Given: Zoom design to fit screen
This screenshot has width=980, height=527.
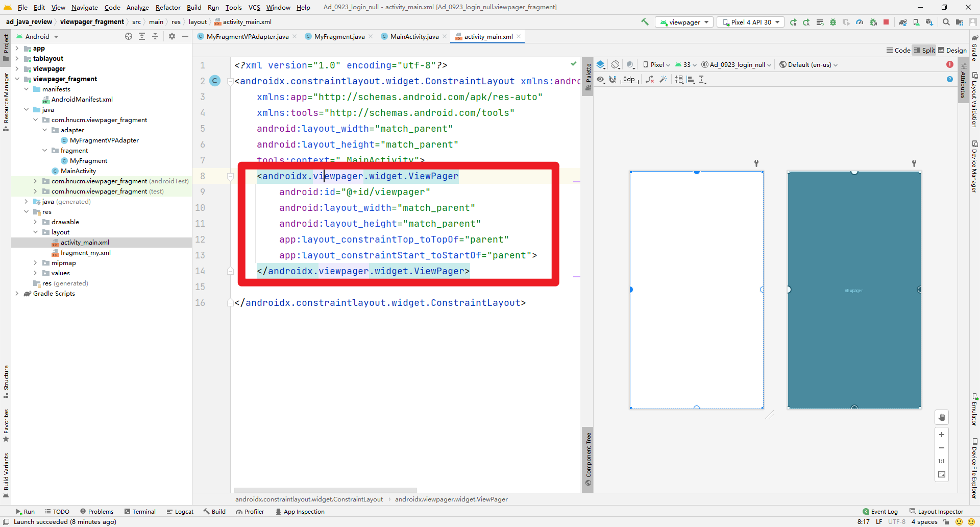Looking at the screenshot, I should 942,474.
